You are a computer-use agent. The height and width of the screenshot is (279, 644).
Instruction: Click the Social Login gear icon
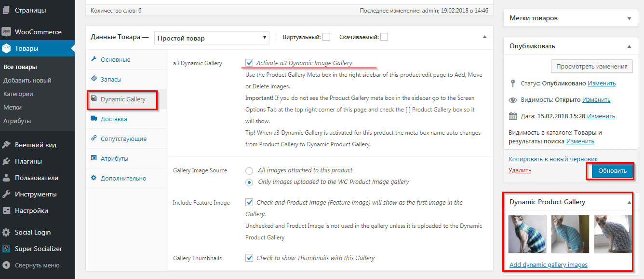(6, 232)
